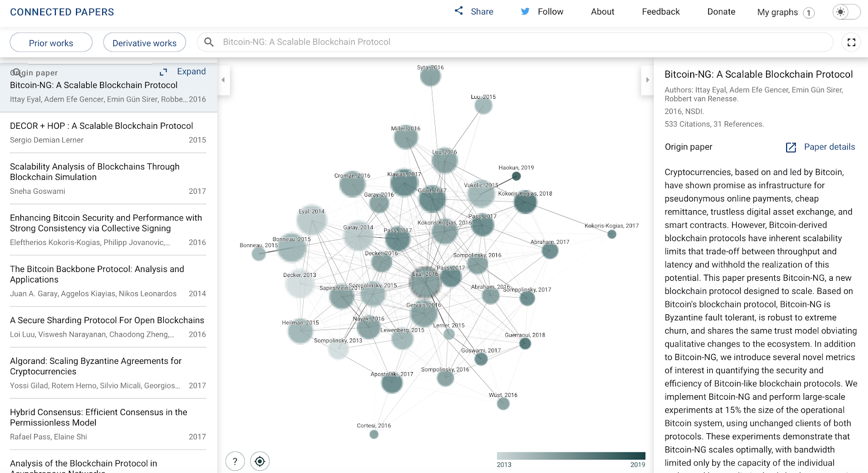Select Algorand Scaling Byzantine Agreements paper

[108, 373]
